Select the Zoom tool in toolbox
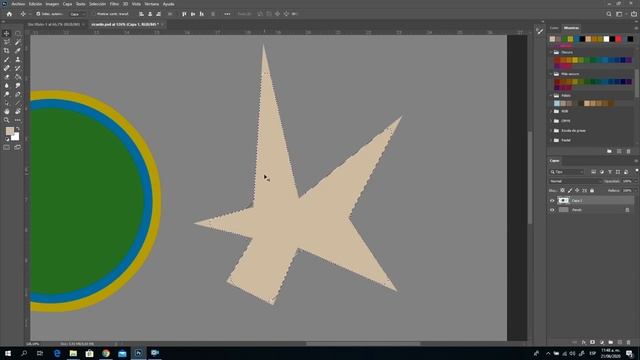 pyautogui.click(x=7, y=120)
